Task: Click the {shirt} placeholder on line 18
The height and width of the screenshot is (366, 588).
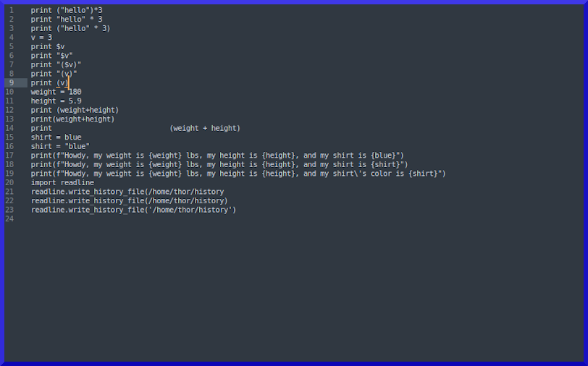Action: click(x=386, y=164)
